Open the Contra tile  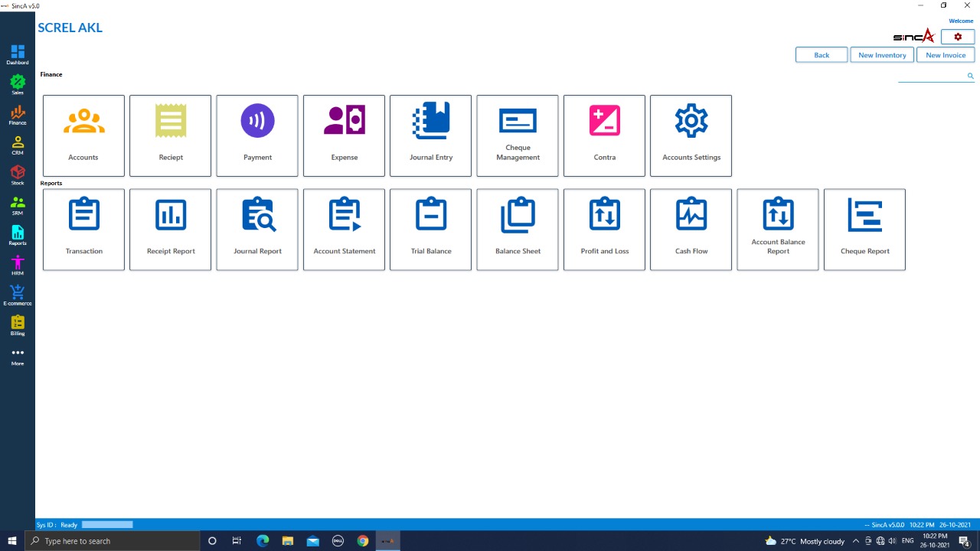[604, 135]
